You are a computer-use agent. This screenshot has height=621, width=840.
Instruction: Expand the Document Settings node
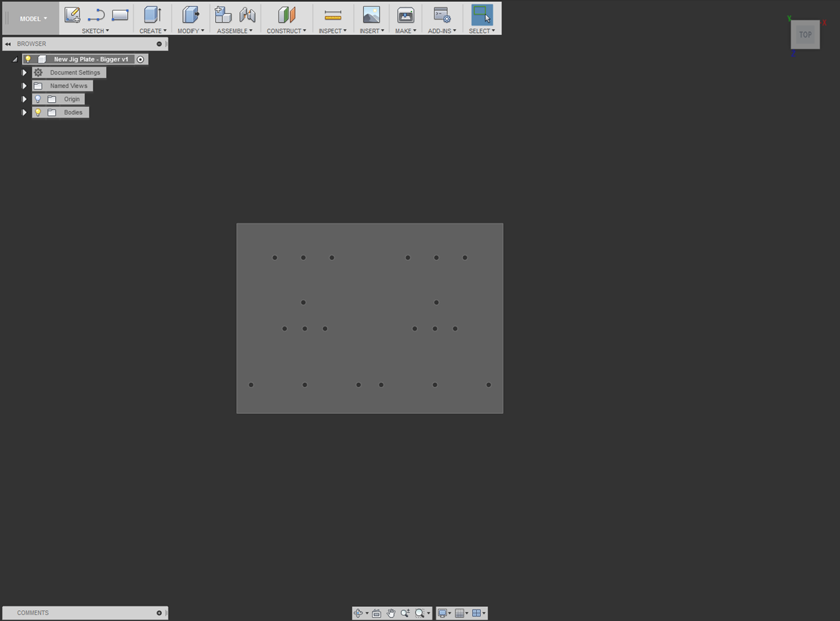(x=24, y=73)
